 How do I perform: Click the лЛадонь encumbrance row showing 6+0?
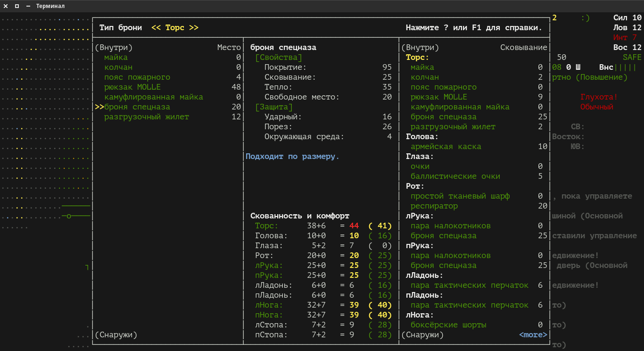(323, 285)
